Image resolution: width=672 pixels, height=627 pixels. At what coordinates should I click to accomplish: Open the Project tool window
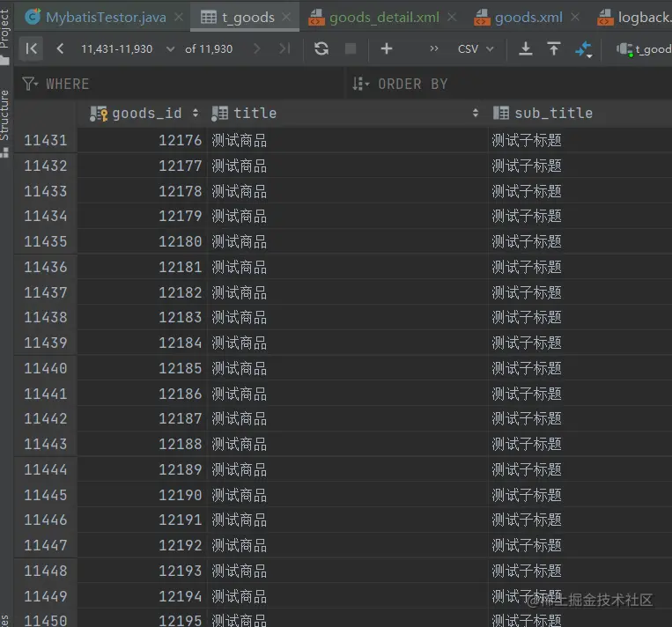4,35
